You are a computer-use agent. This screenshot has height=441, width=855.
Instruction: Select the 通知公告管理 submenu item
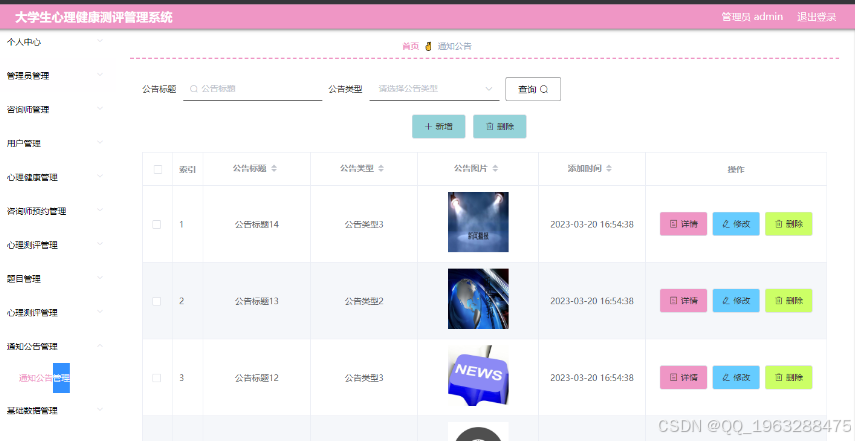44,378
